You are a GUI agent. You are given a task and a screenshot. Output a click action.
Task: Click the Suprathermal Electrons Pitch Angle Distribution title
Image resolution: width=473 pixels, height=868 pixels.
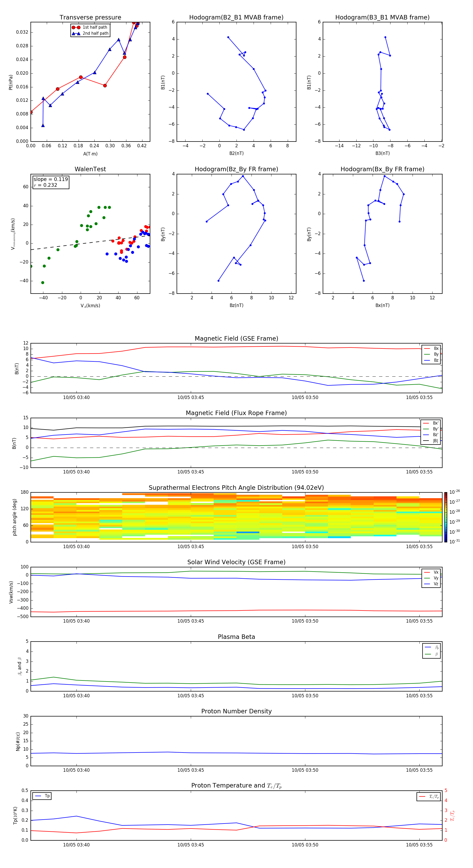tap(236, 488)
